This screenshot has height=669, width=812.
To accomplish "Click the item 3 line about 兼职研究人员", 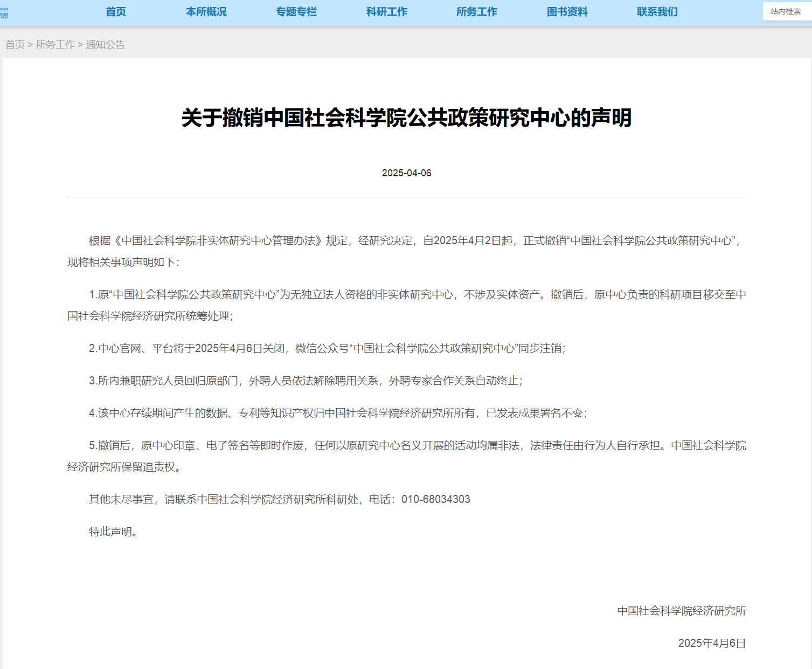I will click(x=306, y=381).
